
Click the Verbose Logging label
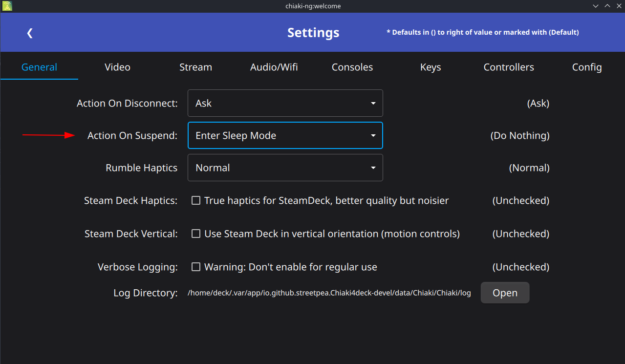coord(138,267)
